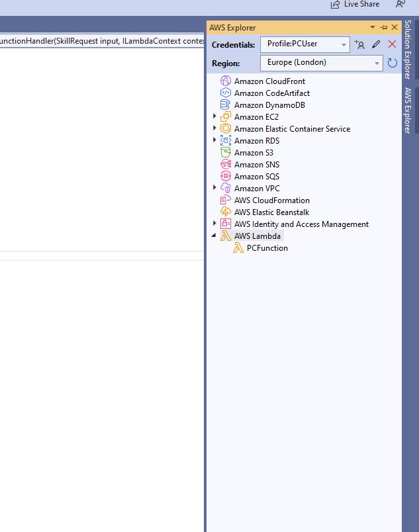
Task: Click the Amazon EC2 service icon
Action: tap(226, 116)
